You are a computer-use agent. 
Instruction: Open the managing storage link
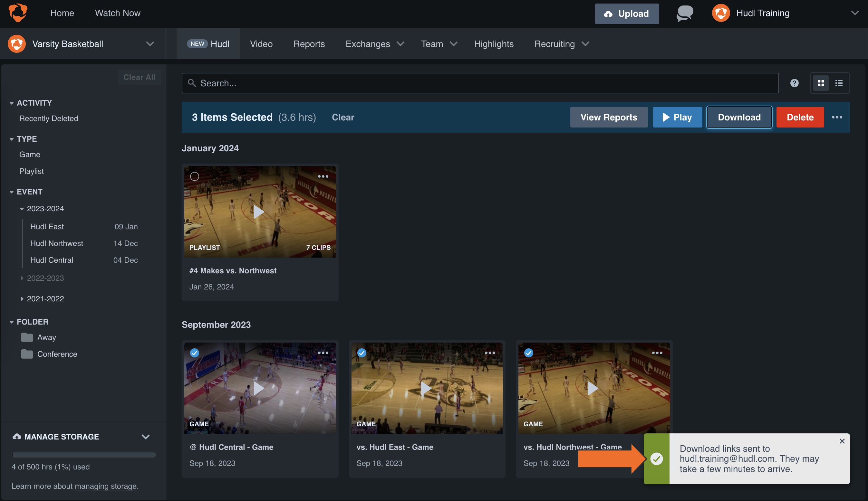coord(106,486)
